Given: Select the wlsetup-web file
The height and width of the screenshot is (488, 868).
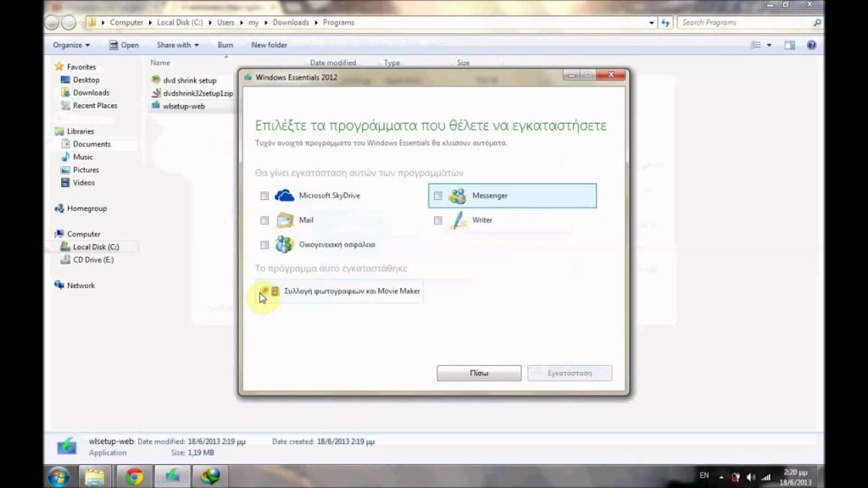Looking at the screenshot, I should [183, 106].
